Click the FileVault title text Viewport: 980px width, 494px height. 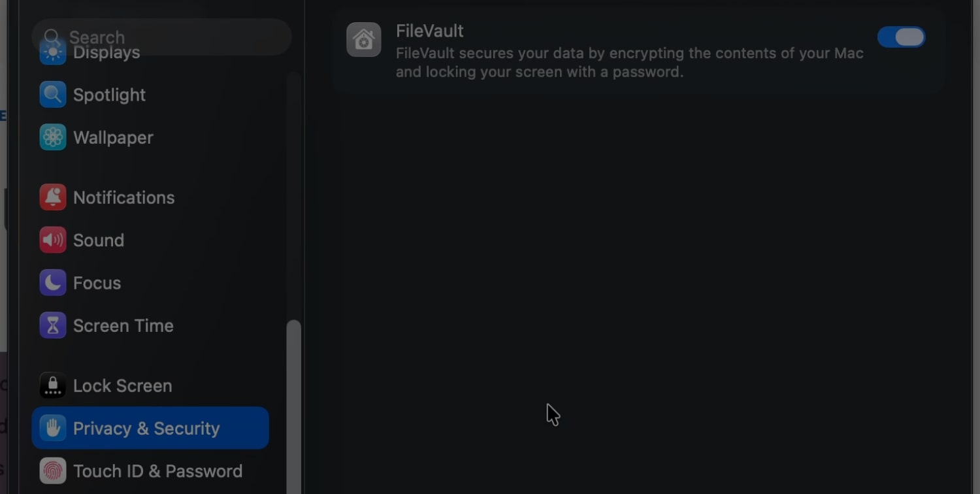click(x=429, y=31)
